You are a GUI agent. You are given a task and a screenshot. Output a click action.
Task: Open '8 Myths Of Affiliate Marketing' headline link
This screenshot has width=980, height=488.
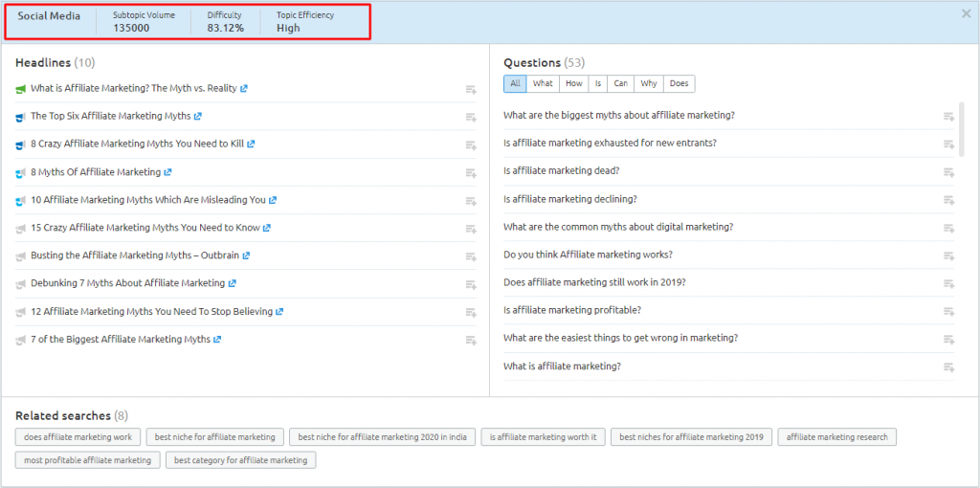[x=96, y=172]
